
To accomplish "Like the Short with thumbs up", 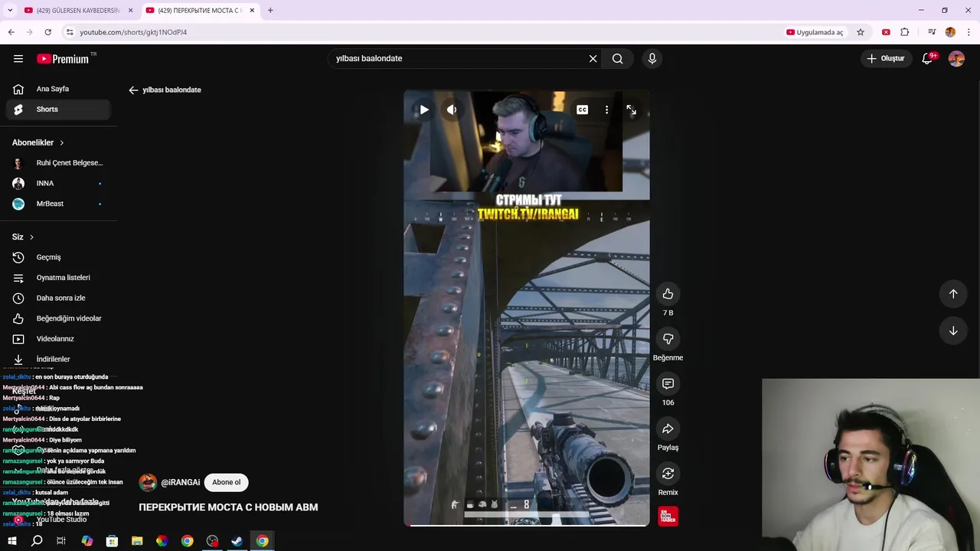I will click(668, 294).
